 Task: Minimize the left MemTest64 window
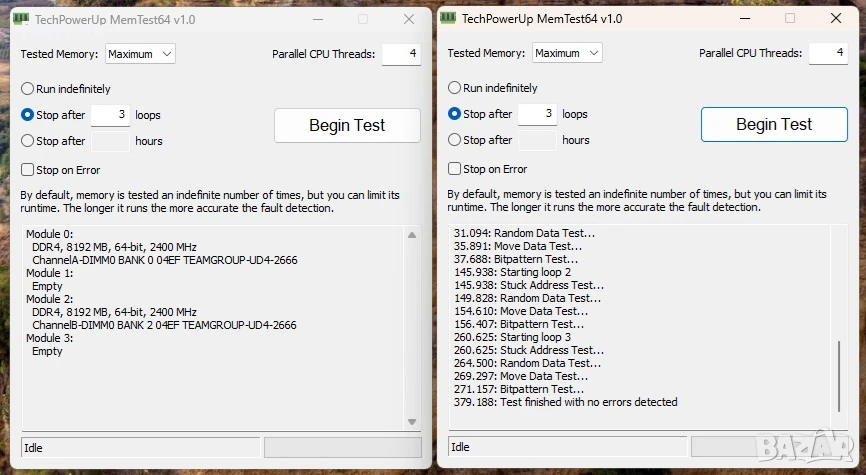pos(318,19)
